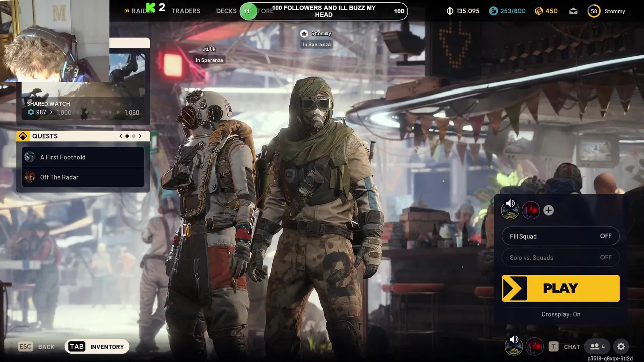
Task: Click the yellow Quests diamond icon
Action: pos(23,136)
